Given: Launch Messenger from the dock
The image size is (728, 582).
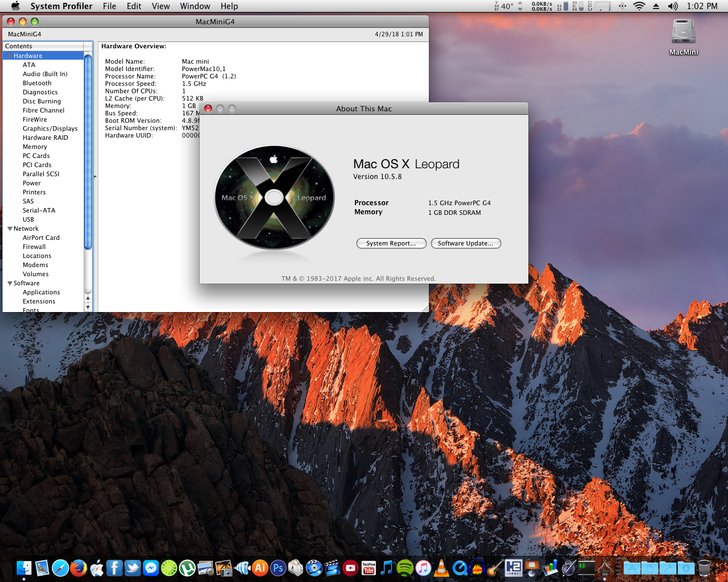Looking at the screenshot, I should pos(151,568).
